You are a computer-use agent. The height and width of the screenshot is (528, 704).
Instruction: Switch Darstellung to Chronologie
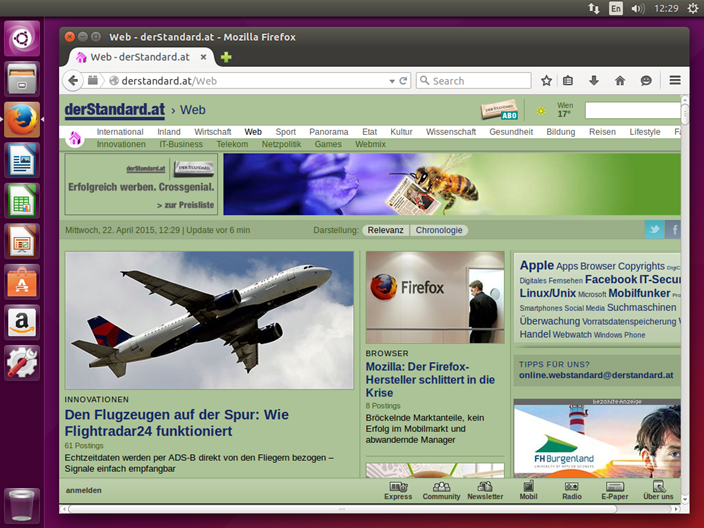[x=439, y=230]
